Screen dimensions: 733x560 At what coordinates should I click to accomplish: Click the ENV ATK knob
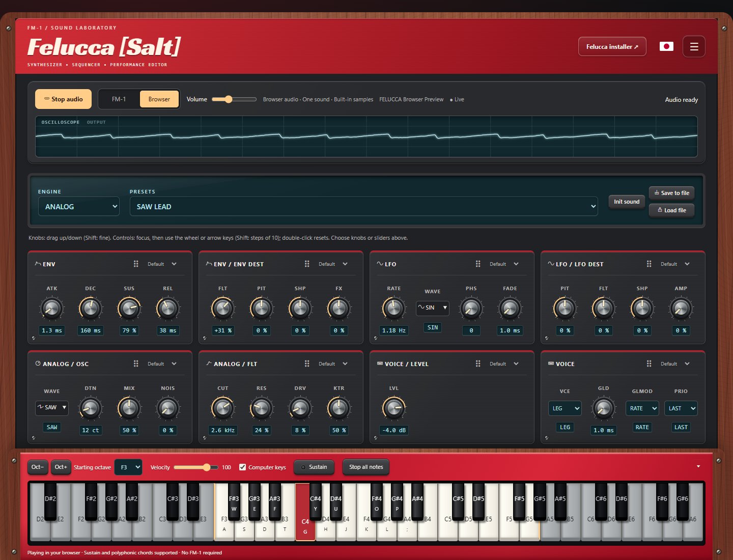(x=52, y=308)
